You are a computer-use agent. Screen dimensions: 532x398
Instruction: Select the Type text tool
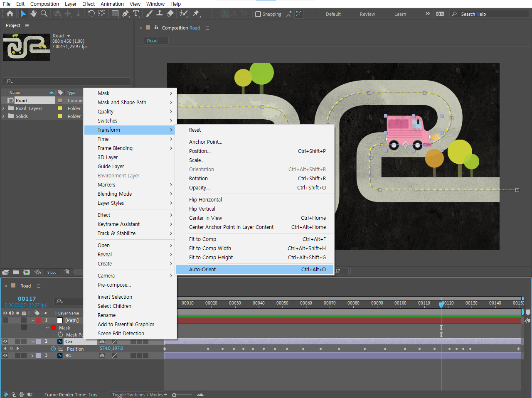pyautogui.click(x=136, y=14)
